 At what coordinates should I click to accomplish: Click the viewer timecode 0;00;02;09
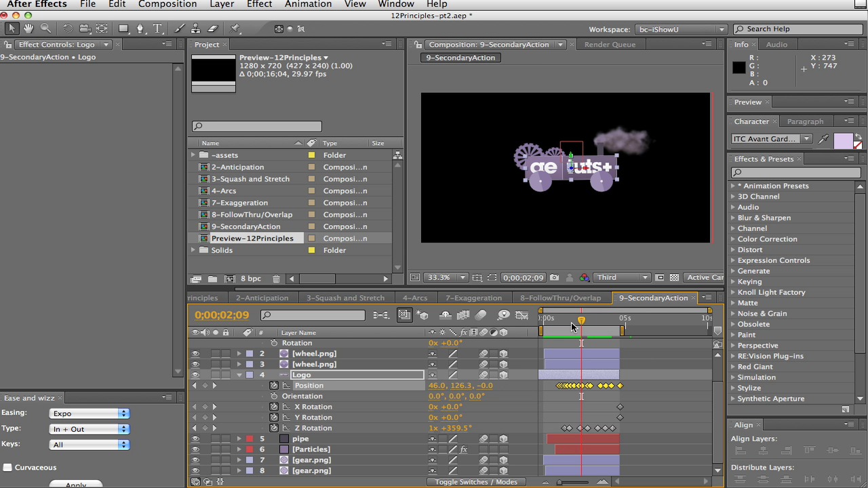(523, 277)
